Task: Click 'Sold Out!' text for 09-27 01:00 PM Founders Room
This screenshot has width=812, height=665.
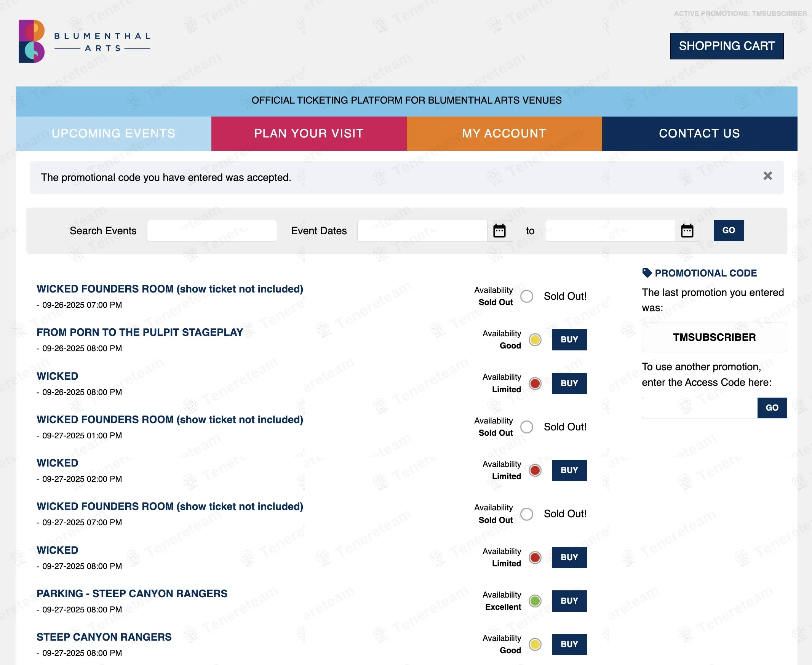Action: (565, 427)
